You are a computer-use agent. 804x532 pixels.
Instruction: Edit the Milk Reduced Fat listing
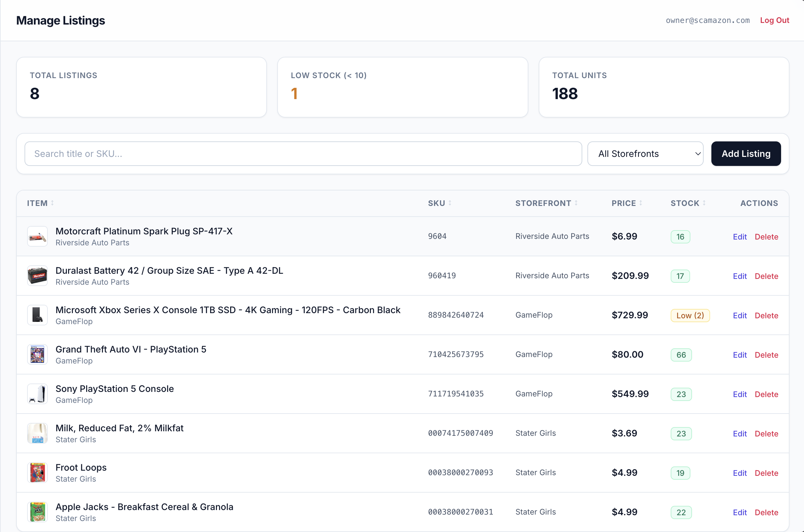(740, 434)
